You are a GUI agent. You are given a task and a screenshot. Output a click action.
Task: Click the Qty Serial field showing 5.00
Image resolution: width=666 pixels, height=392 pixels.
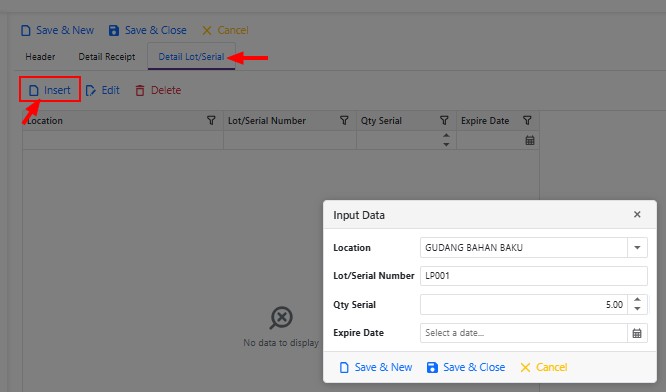coord(524,305)
